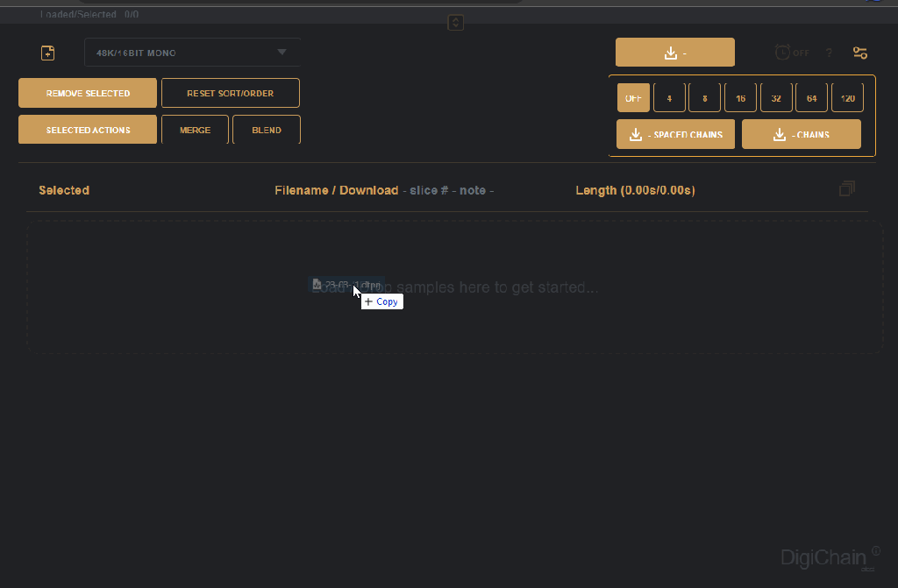Select chain slice size 4
This screenshot has height=588, width=898.
pos(669,98)
